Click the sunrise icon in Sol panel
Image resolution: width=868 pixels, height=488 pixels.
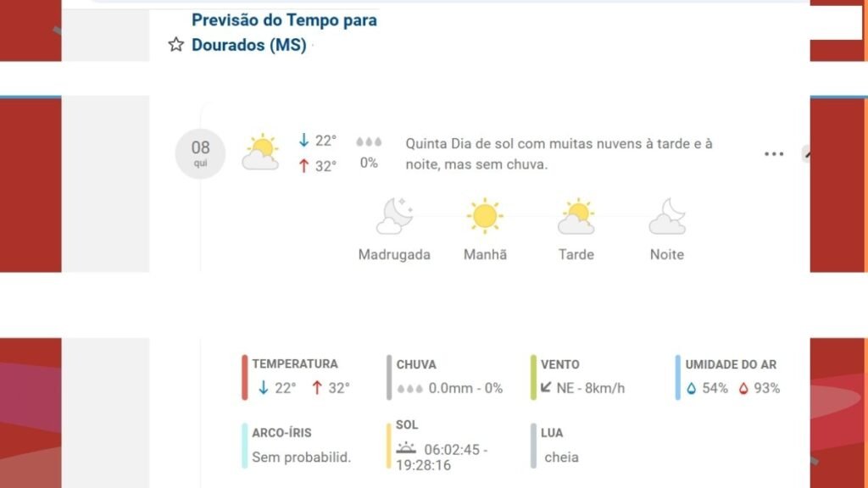[x=407, y=448]
